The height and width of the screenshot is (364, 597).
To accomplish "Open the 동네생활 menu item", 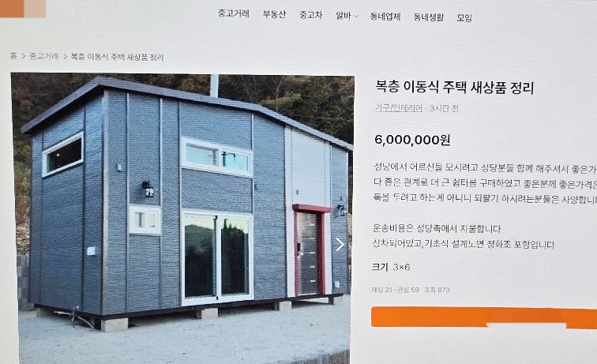I will [x=429, y=17].
